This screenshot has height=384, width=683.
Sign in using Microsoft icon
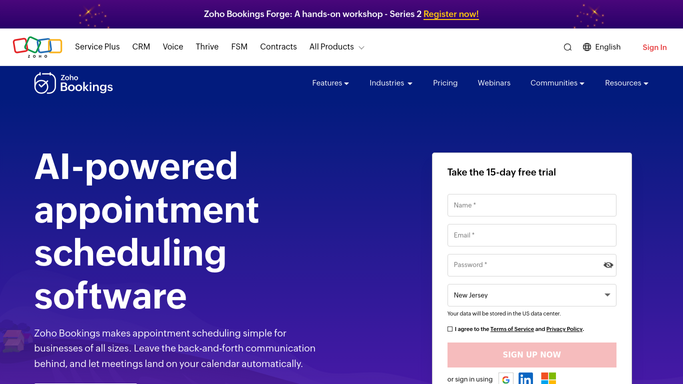(548, 378)
